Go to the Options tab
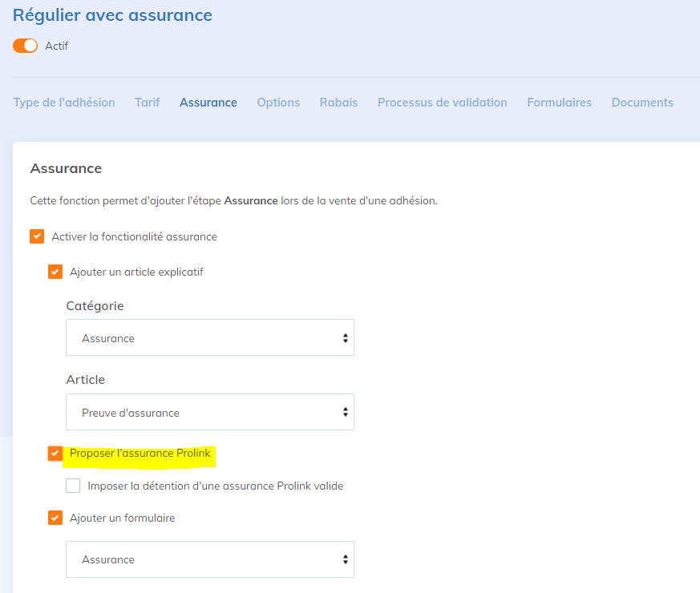 (278, 103)
